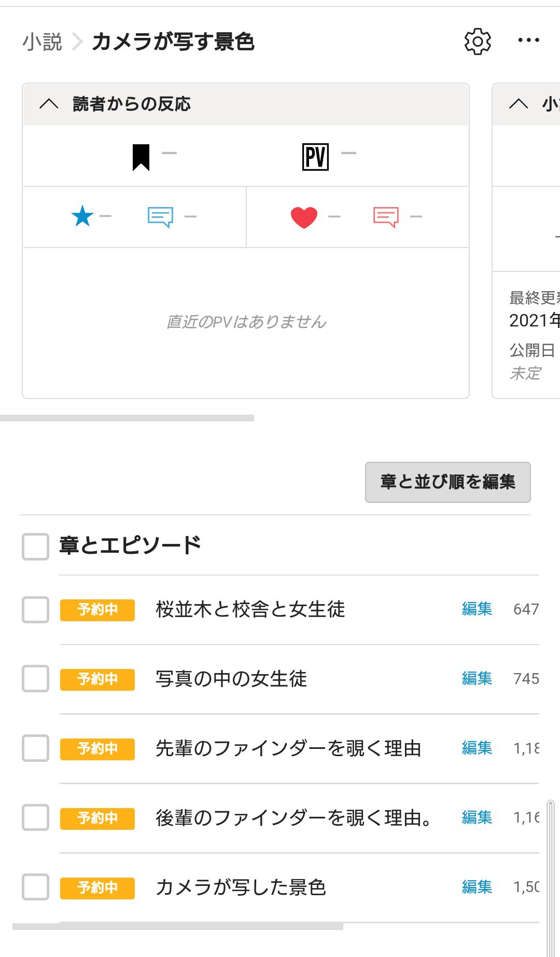This screenshot has height=957, width=560.
Task: Open the three-dot more options menu
Action: pyautogui.click(x=528, y=40)
